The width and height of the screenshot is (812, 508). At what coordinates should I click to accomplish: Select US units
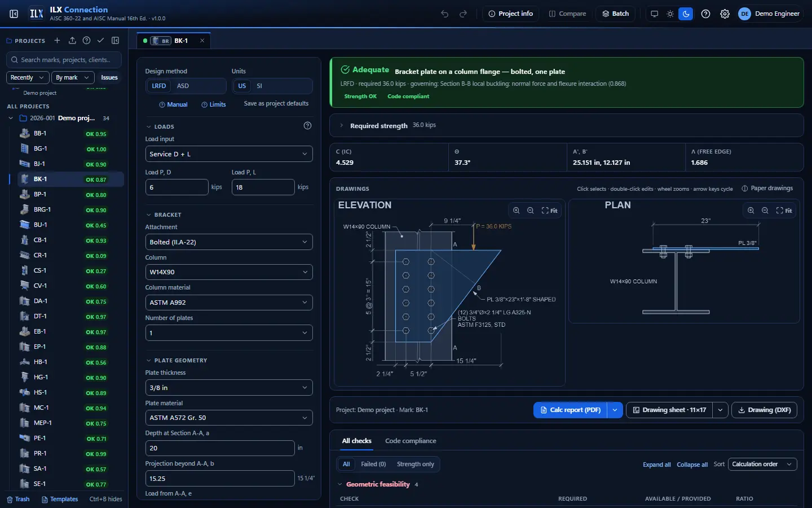coord(242,86)
